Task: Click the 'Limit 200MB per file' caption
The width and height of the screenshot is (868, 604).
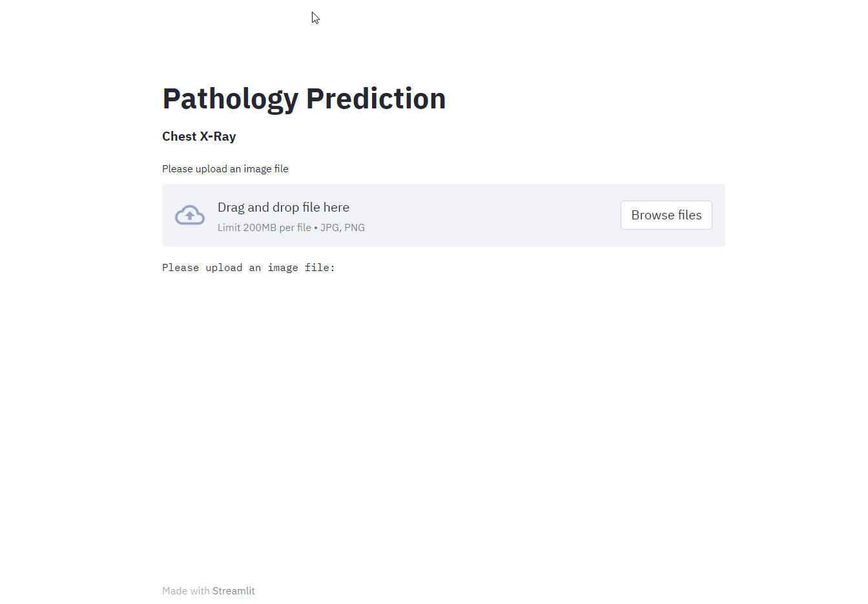Action: [265, 227]
